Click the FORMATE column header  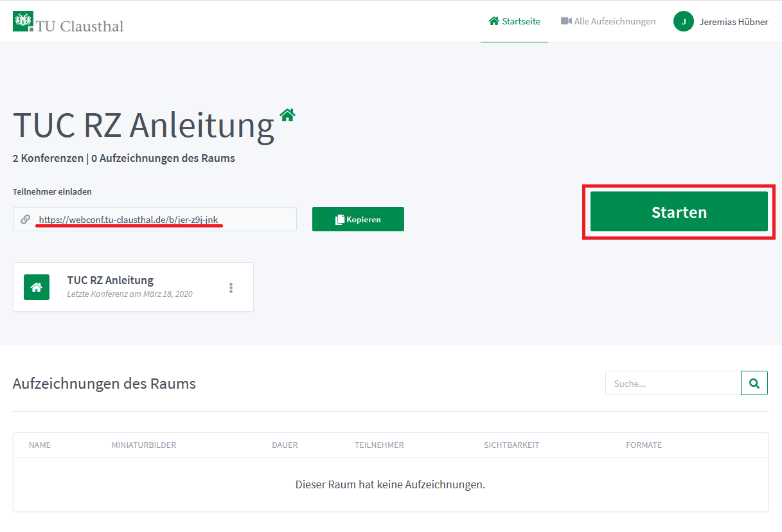pos(644,445)
